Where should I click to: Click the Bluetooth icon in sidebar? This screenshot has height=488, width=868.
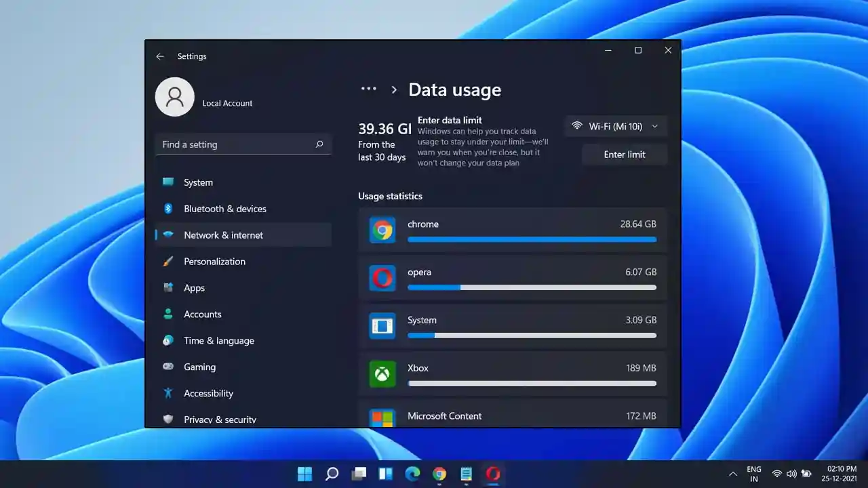[168, 209]
